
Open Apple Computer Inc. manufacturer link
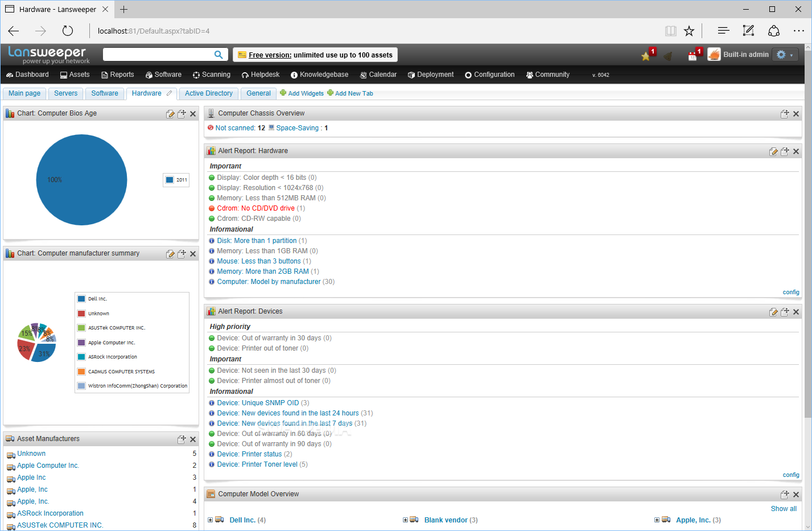(48, 466)
